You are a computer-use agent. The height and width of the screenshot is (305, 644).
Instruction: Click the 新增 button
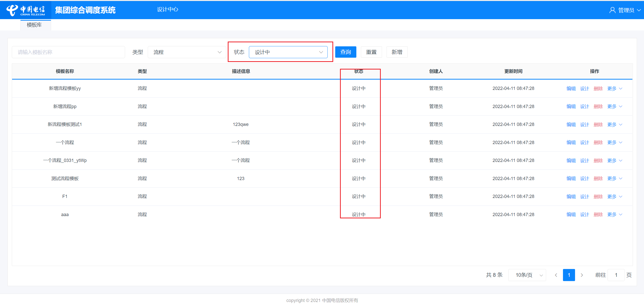397,52
